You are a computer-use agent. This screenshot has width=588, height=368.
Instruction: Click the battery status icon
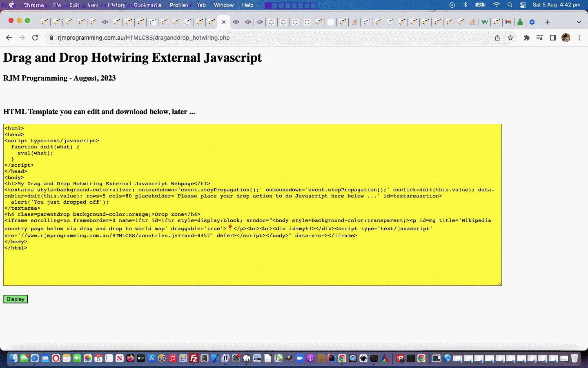480,5
